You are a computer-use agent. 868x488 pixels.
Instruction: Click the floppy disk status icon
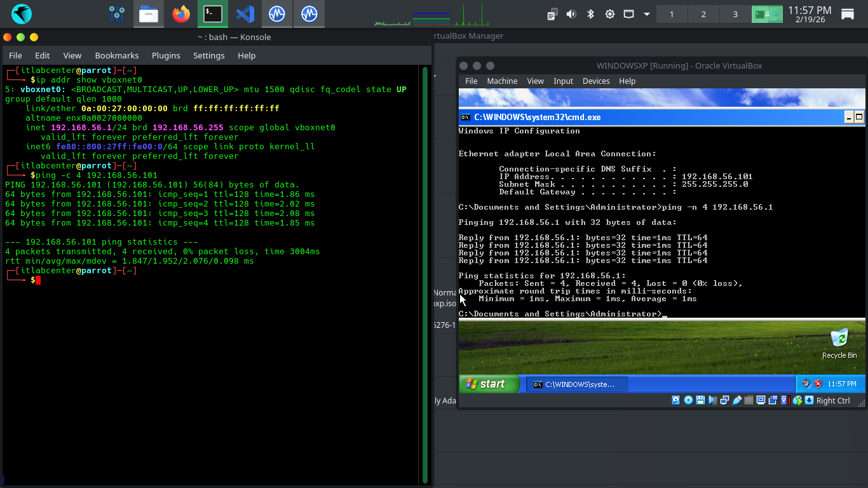tap(700, 400)
